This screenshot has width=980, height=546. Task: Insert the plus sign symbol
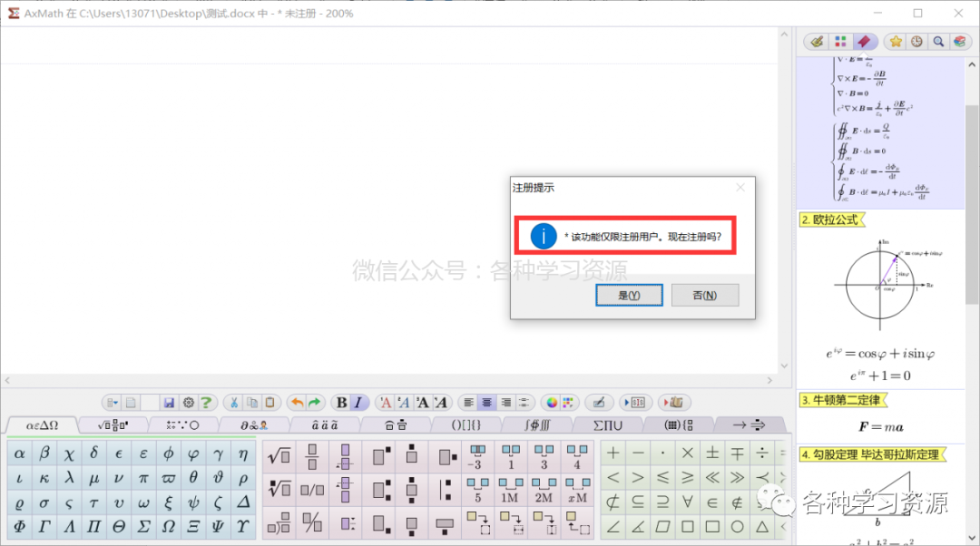tap(613, 453)
